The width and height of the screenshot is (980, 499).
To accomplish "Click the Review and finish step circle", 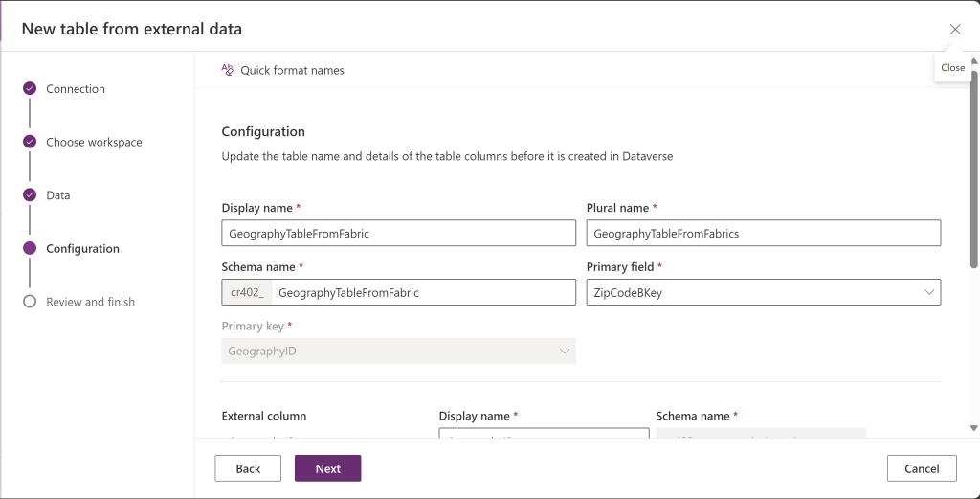I will (x=29, y=302).
